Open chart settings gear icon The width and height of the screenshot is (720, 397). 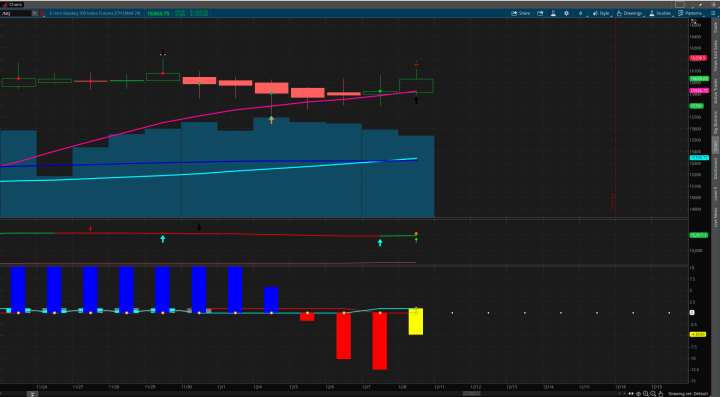[566, 13]
